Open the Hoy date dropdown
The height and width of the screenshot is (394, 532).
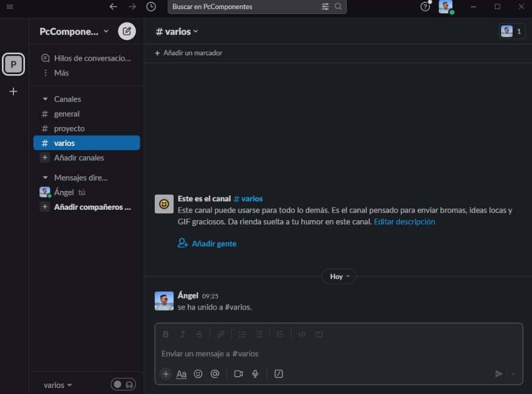pos(339,277)
